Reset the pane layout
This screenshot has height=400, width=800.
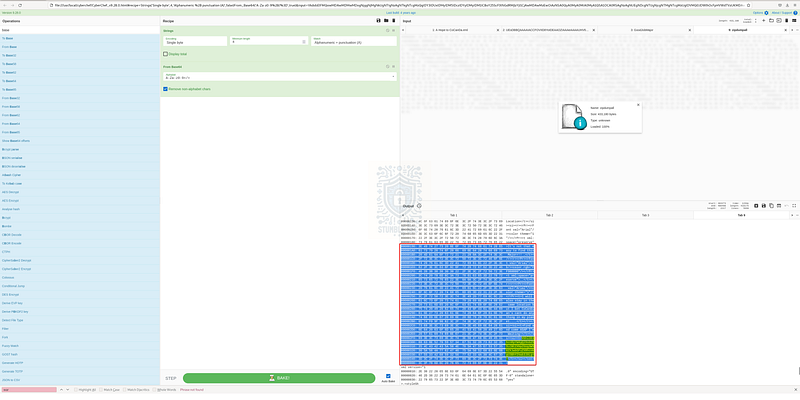[x=794, y=20]
